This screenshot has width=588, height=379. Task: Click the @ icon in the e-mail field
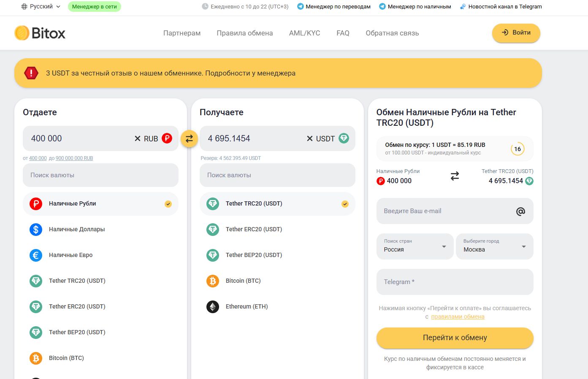click(521, 211)
